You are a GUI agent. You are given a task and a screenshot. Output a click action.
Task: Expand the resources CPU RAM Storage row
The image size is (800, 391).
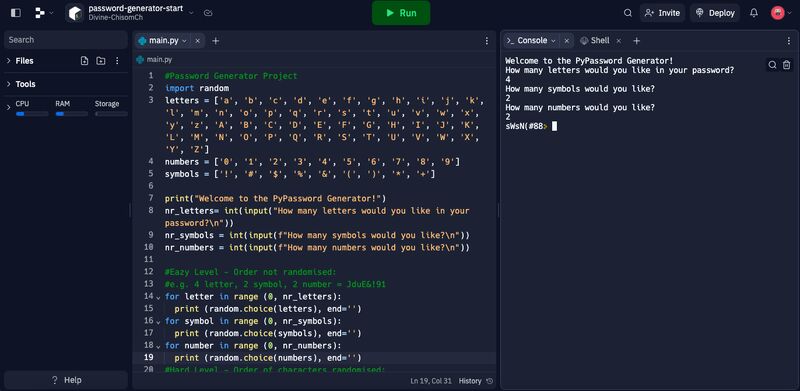tap(8, 107)
